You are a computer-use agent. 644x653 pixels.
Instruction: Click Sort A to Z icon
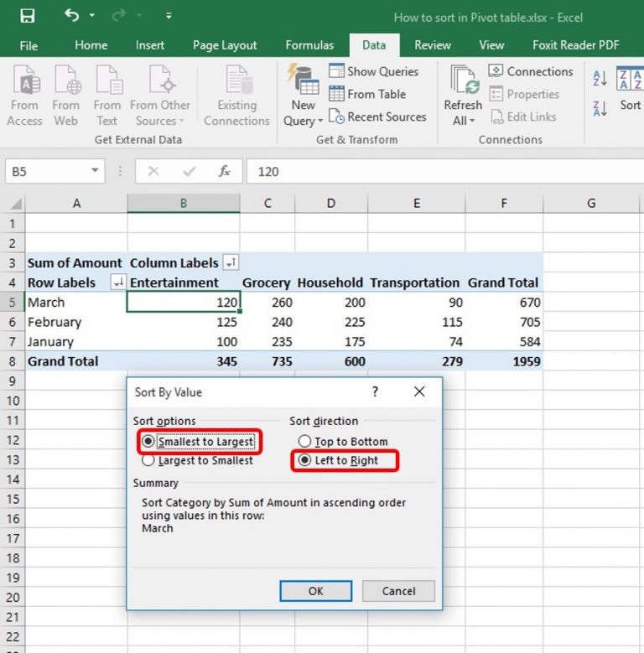(600, 78)
